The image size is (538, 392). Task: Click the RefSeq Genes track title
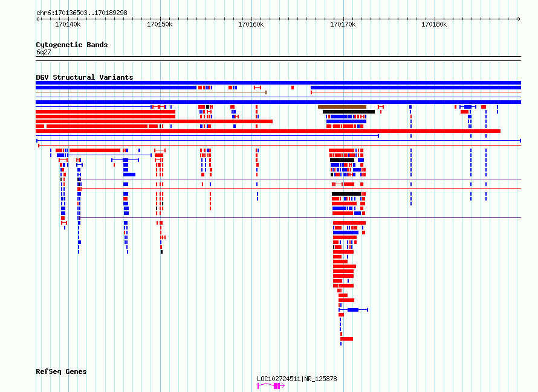pyautogui.click(x=61, y=371)
